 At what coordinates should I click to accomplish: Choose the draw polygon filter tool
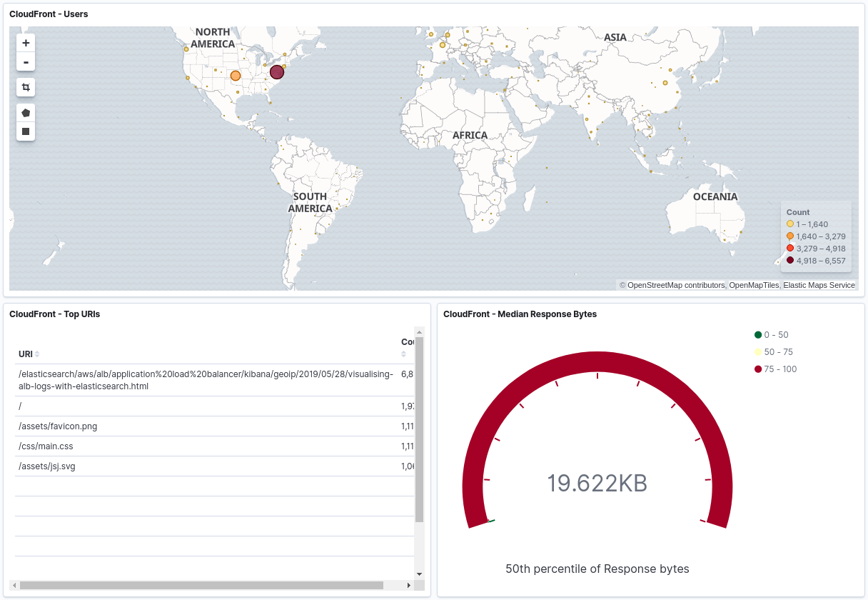coord(26,113)
